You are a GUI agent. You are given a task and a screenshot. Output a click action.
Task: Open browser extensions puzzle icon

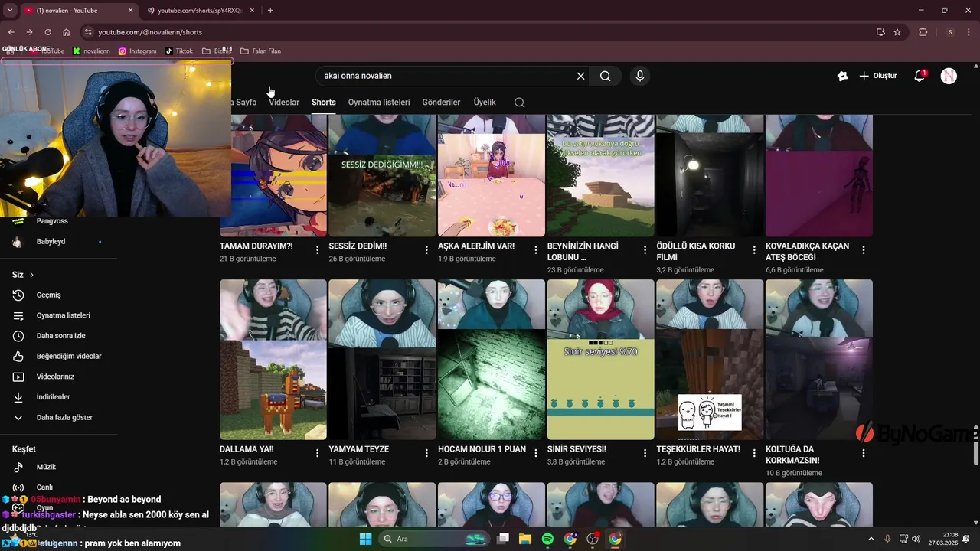[x=923, y=32]
